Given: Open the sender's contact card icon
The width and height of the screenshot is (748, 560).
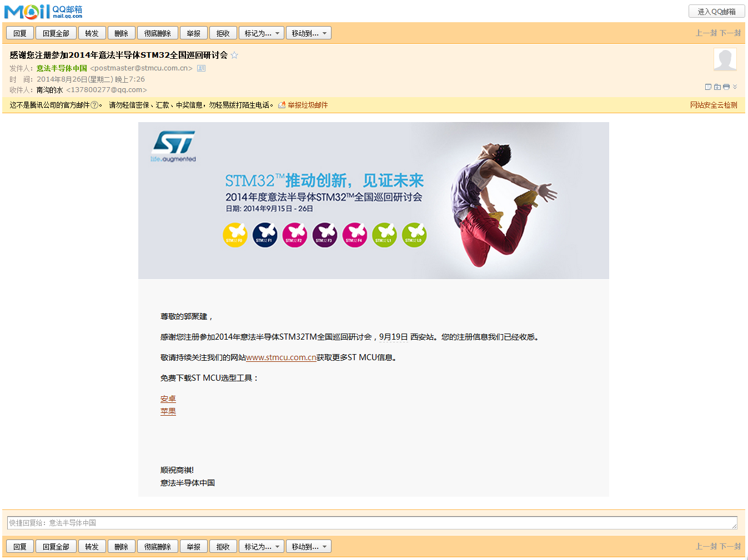Looking at the screenshot, I should (202, 68).
